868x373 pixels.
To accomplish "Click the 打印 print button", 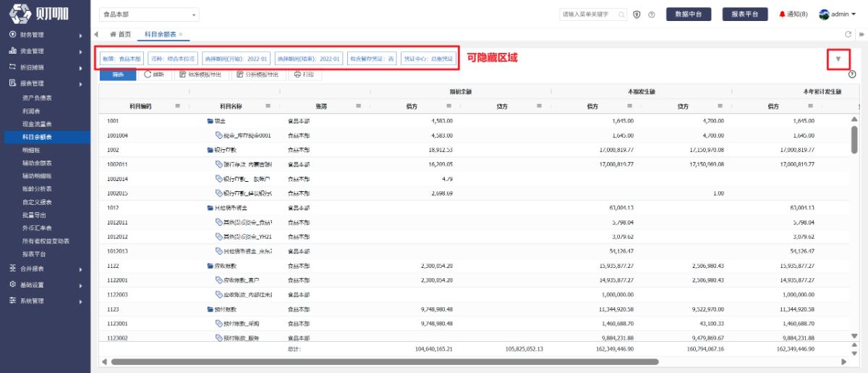I will pos(305,74).
